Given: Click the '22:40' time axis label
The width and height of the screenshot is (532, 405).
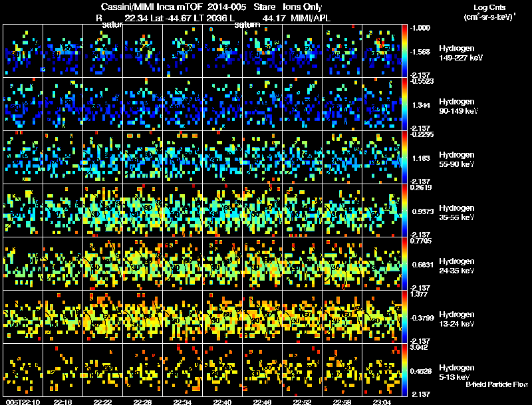Looking at the screenshot, I should click(222, 402).
